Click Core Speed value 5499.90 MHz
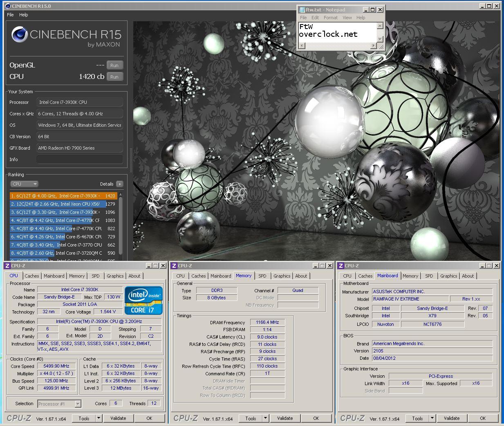 pyautogui.click(x=56, y=366)
